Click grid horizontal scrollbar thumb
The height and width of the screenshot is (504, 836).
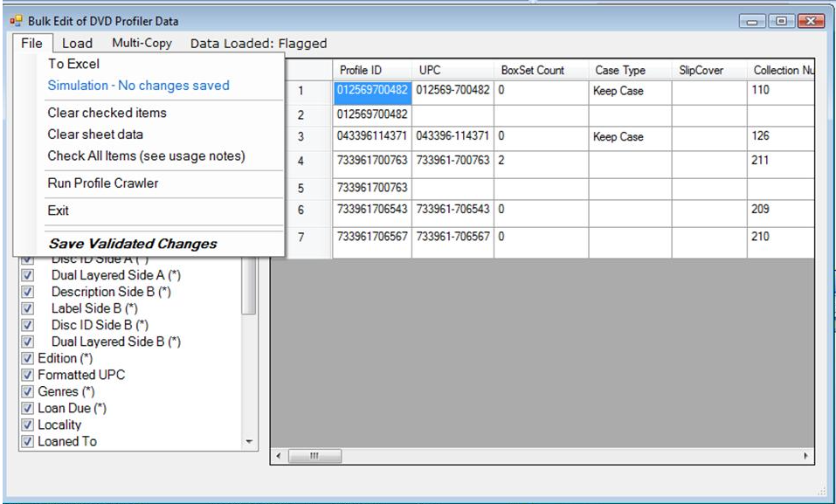point(314,456)
